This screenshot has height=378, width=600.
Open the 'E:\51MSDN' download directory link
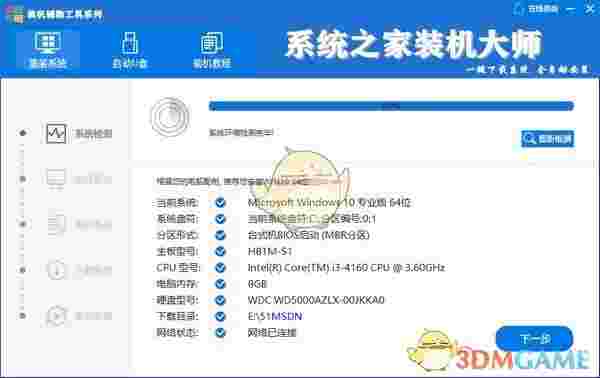[275, 316]
